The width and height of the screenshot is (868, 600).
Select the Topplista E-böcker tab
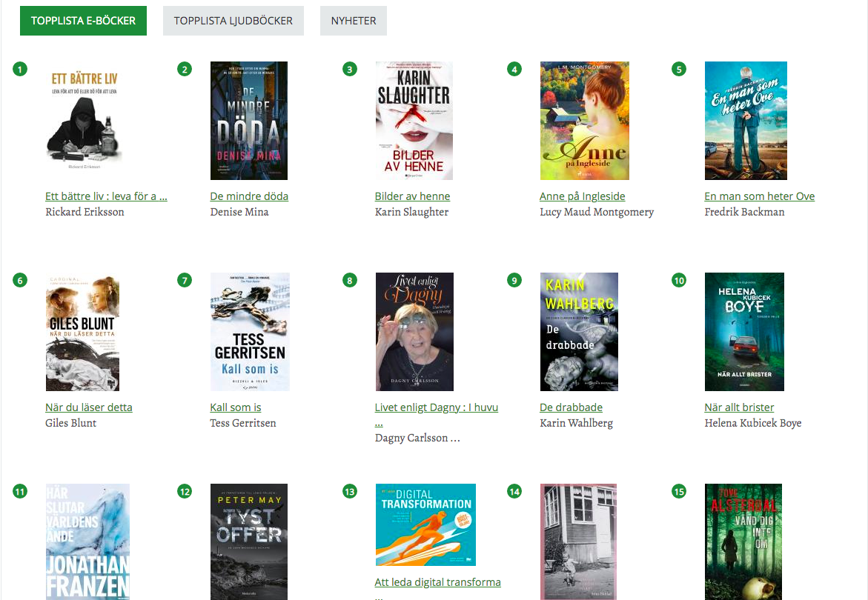(83, 21)
